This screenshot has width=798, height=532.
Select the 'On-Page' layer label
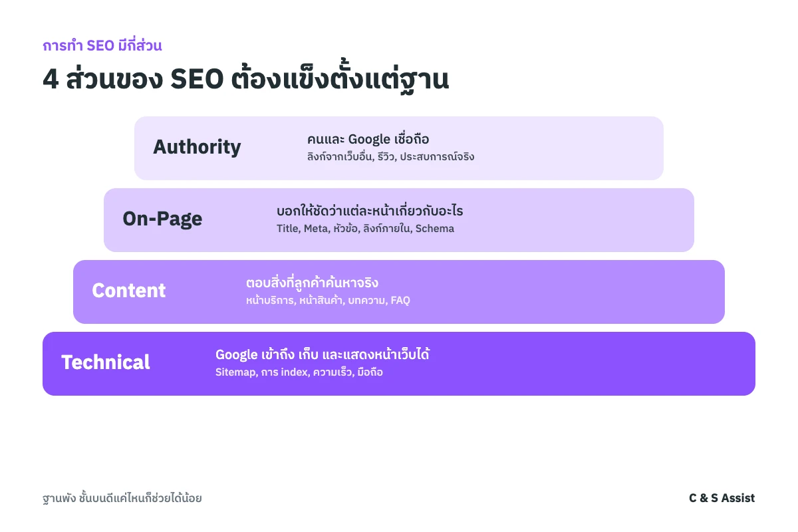point(162,219)
